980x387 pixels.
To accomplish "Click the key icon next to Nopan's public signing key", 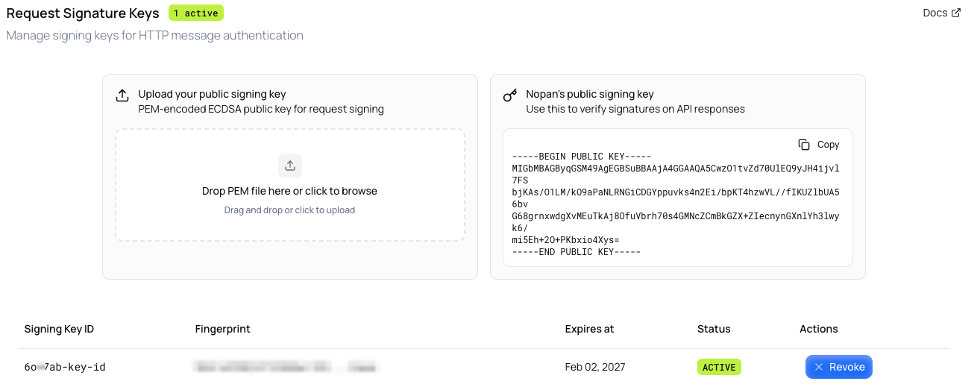I will click(510, 95).
